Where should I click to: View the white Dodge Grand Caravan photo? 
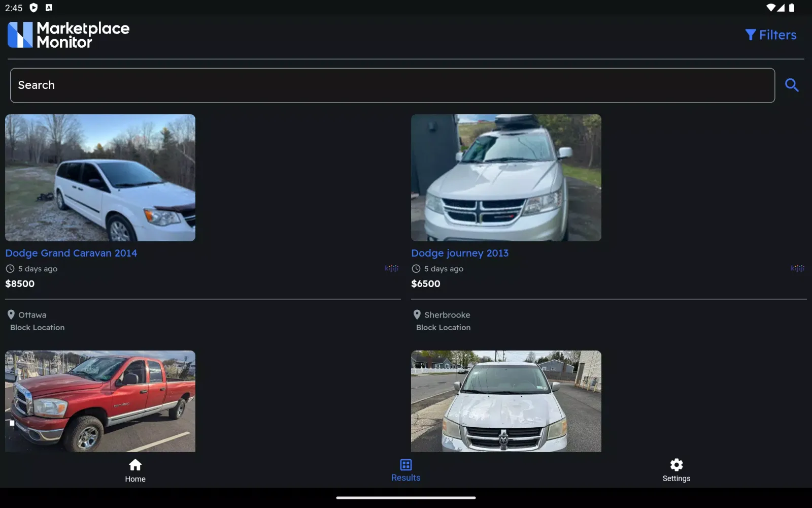click(x=100, y=178)
